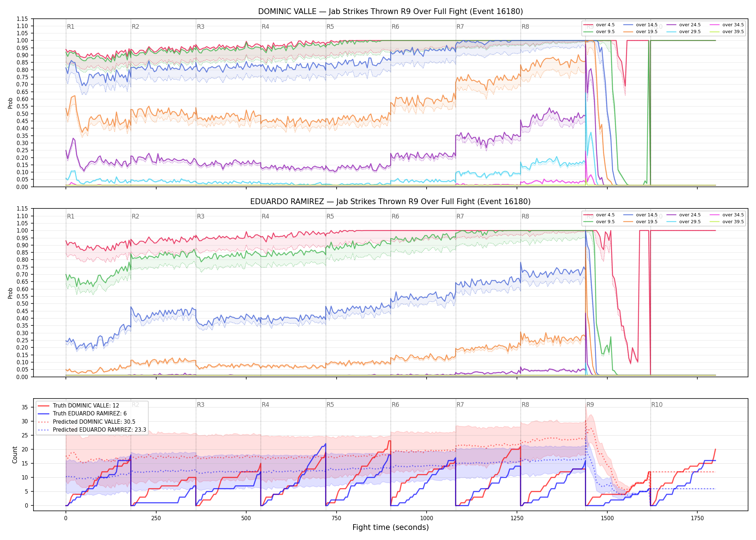The height and width of the screenshot is (540, 756).
Task: Click R7 round marker in Dominic Valle chart
Action: [x=460, y=27]
